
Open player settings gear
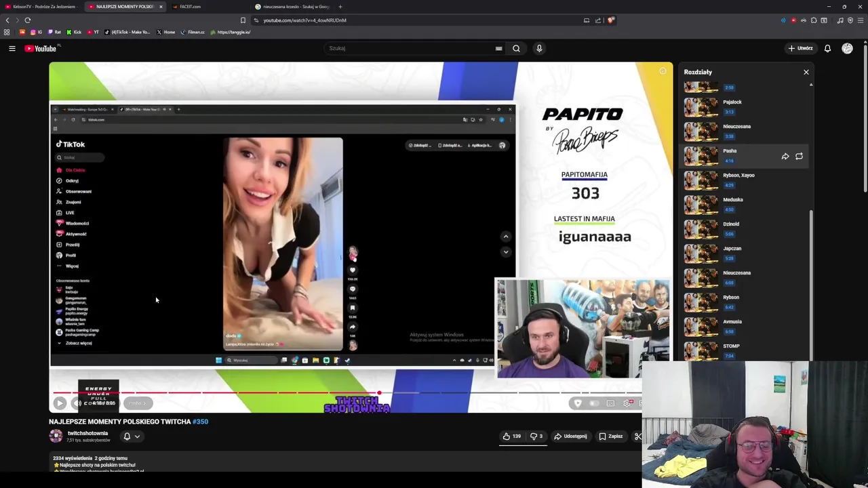click(x=628, y=403)
